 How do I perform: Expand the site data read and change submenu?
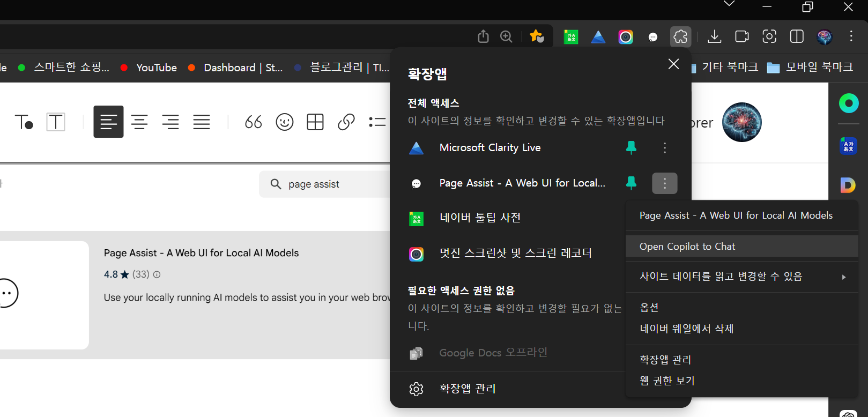tap(742, 277)
